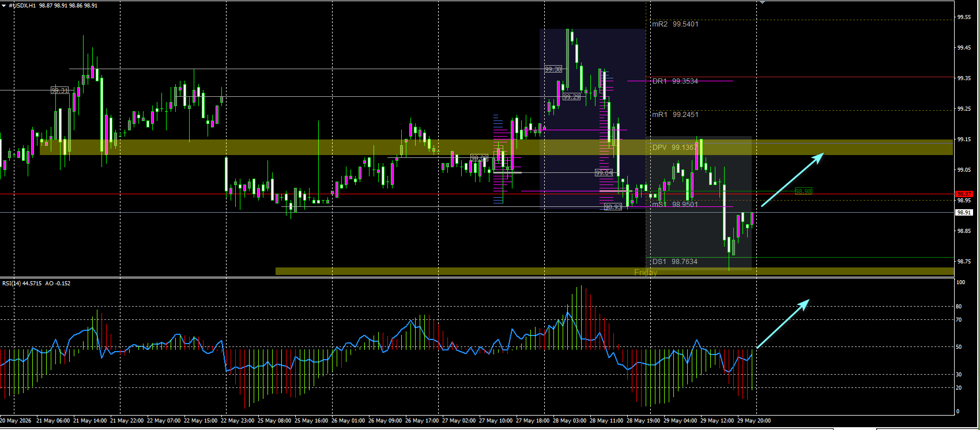This screenshot has width=980, height=430.
Task: Click the #USDX,H1 chart symbol title
Action: 22,6
